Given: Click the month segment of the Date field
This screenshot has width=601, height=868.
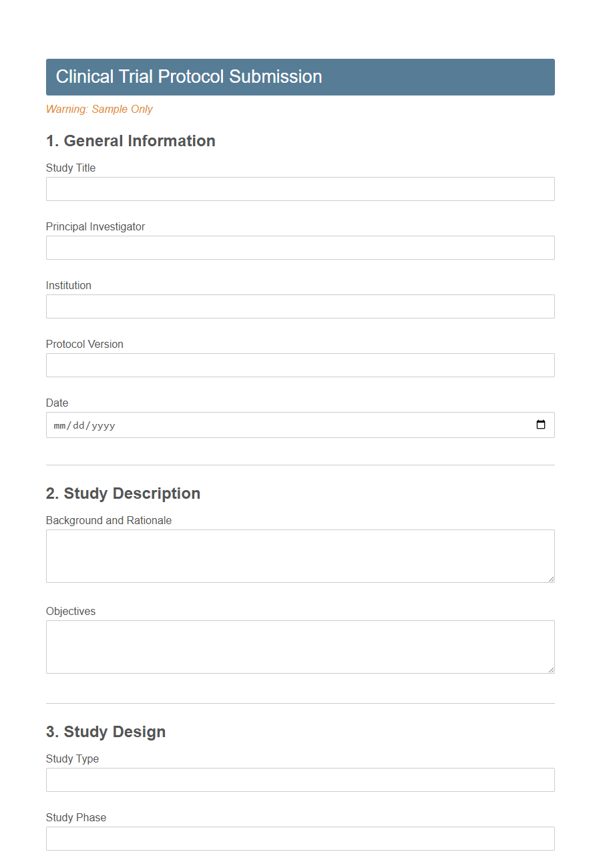Looking at the screenshot, I should tap(60, 425).
